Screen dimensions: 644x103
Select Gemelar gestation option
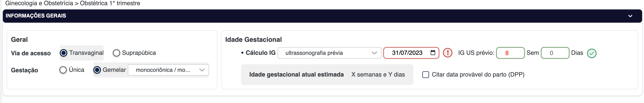tap(97, 70)
